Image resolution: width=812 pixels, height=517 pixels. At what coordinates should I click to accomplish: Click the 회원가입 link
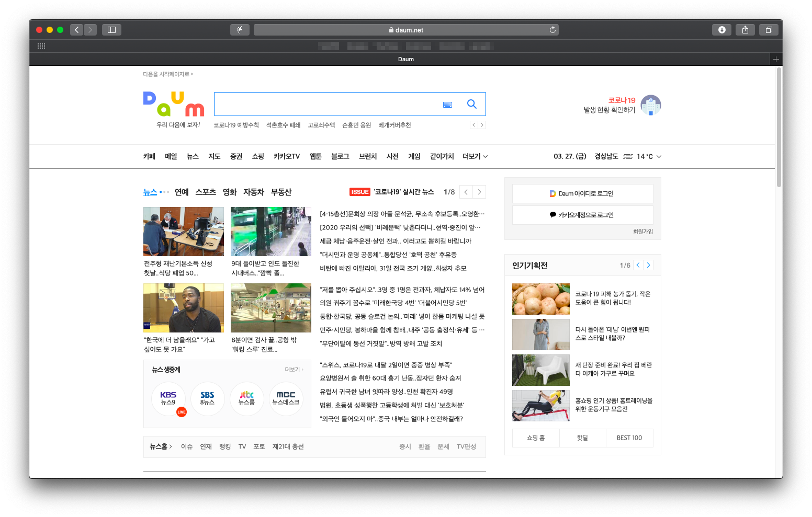[643, 232]
